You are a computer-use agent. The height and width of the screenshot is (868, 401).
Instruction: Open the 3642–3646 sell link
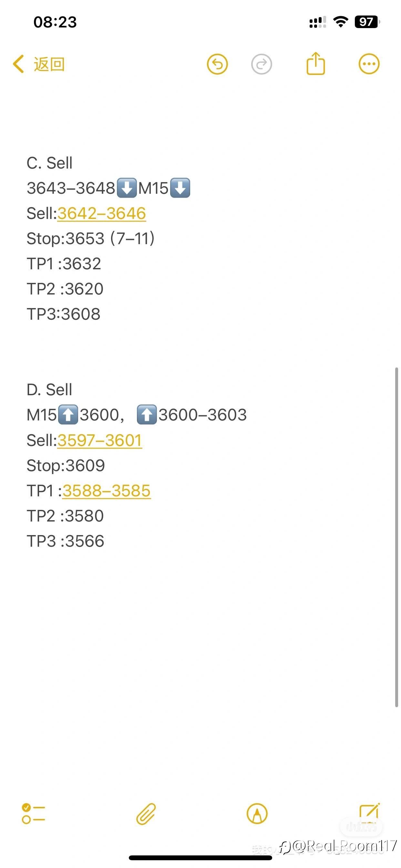(101, 213)
